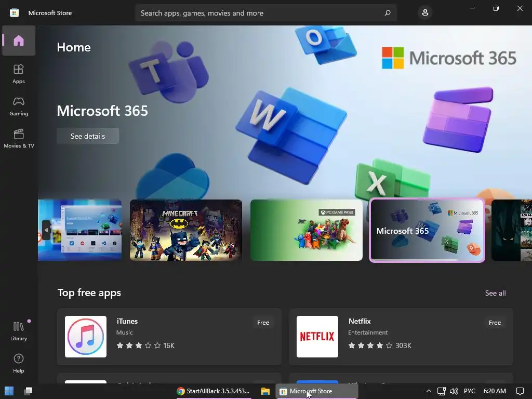Click the Netflix 303K star rating

(x=380, y=345)
